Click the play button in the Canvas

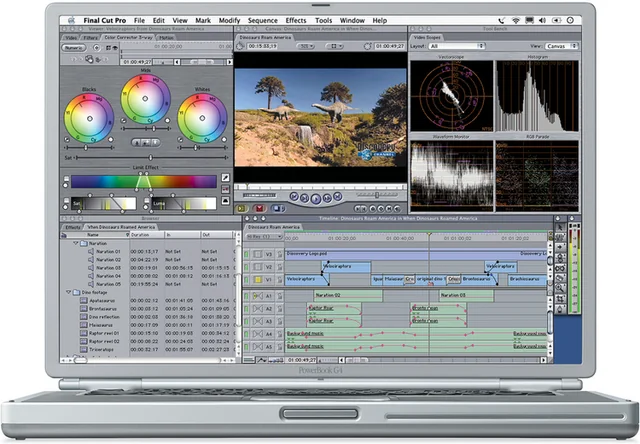tap(316, 199)
